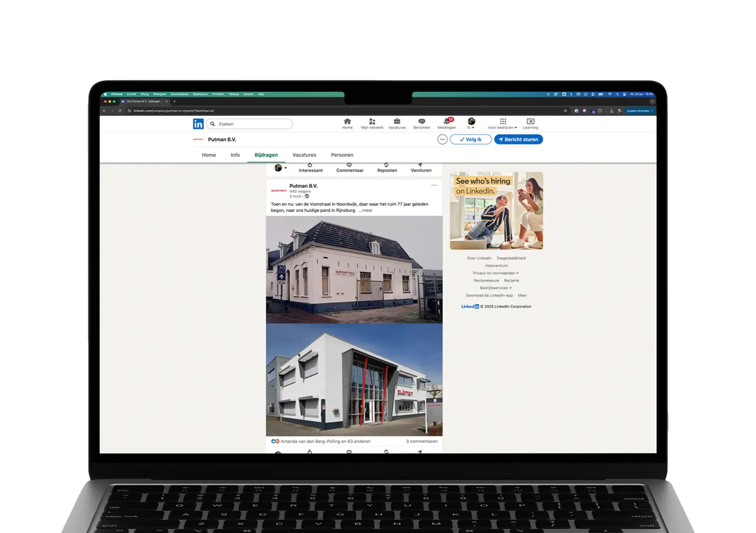Click the Putman logo in the post header

279,191
